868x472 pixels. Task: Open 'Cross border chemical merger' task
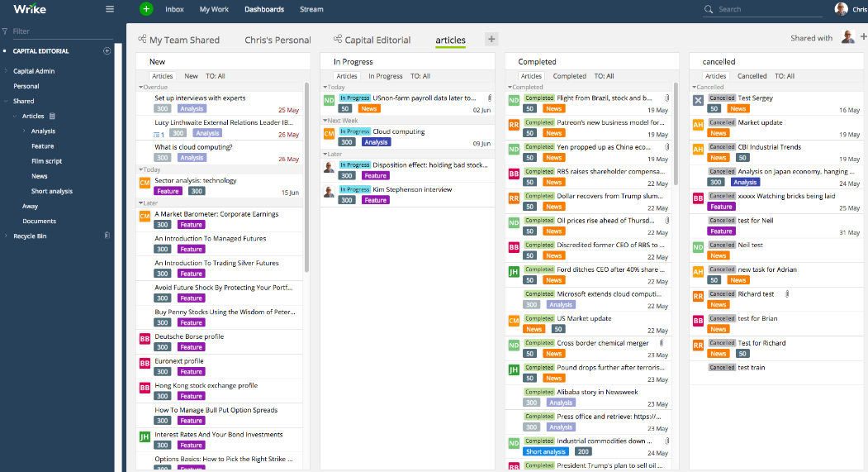[602, 343]
